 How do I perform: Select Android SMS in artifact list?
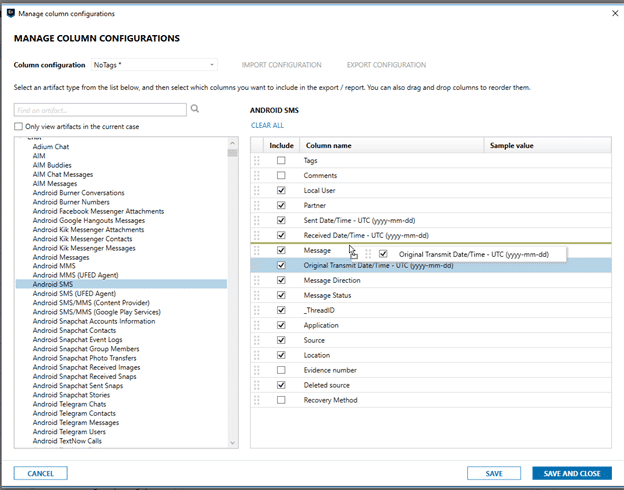click(121, 284)
